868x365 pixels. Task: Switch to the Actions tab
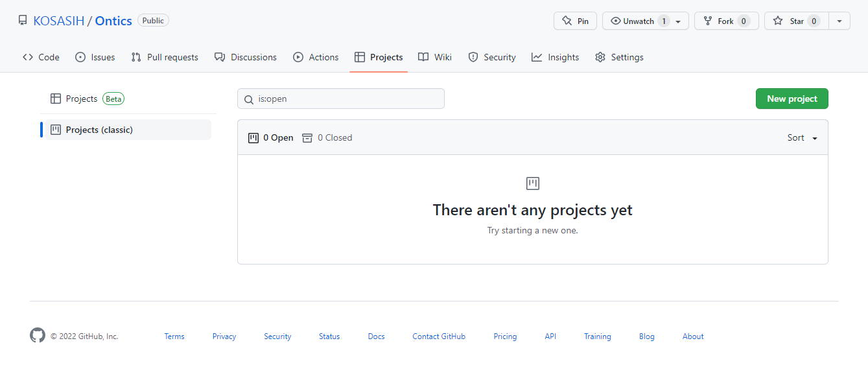point(316,57)
